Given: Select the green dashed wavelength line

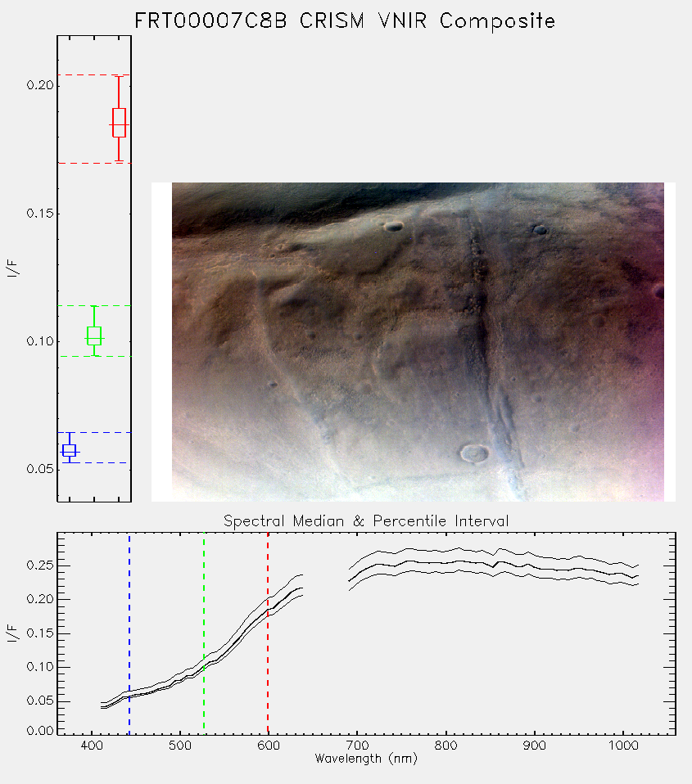Looking at the screenshot, I should click(x=204, y=633).
